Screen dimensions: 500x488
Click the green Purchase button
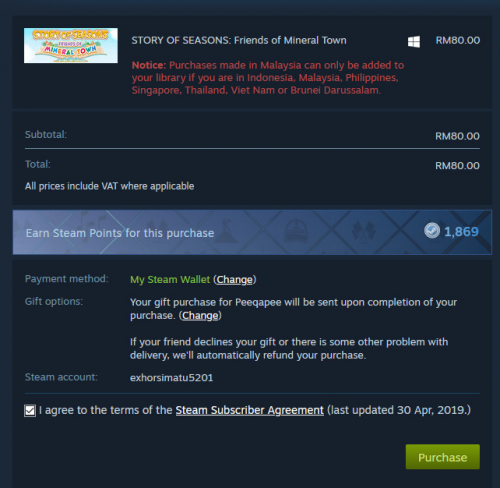[x=443, y=457]
